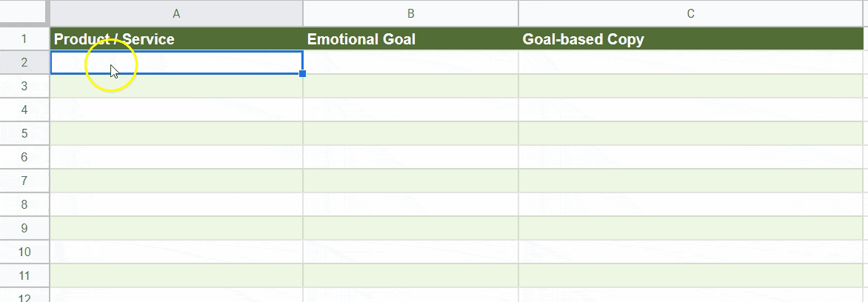Click cell B6 in Emotional Goal column

(411, 157)
